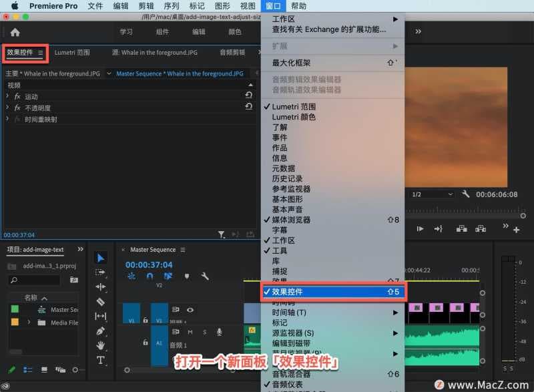Open the 窗口 menu in the menu bar
Viewport: 534px width, 392px height.
pos(274,6)
